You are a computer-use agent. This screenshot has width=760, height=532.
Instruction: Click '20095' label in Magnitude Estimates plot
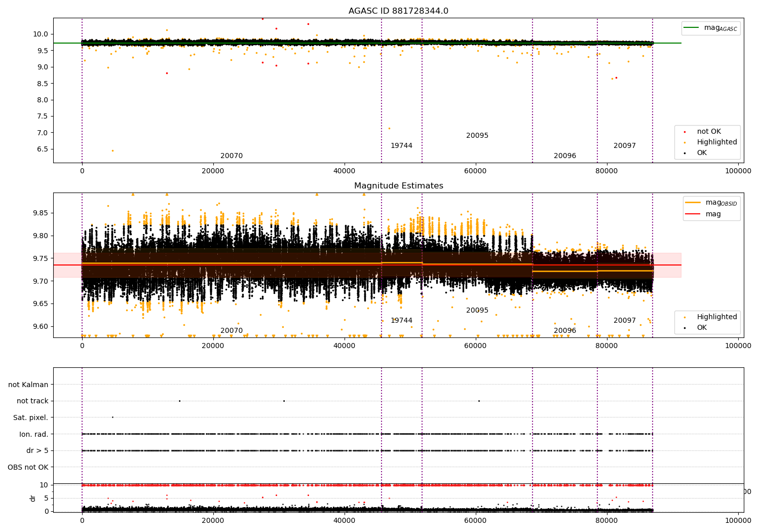point(477,311)
